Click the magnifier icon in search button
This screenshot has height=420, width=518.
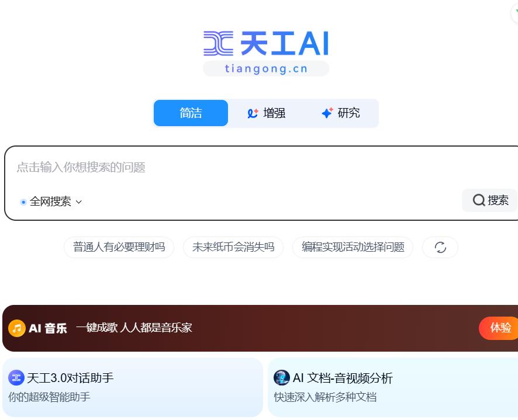pyautogui.click(x=479, y=200)
